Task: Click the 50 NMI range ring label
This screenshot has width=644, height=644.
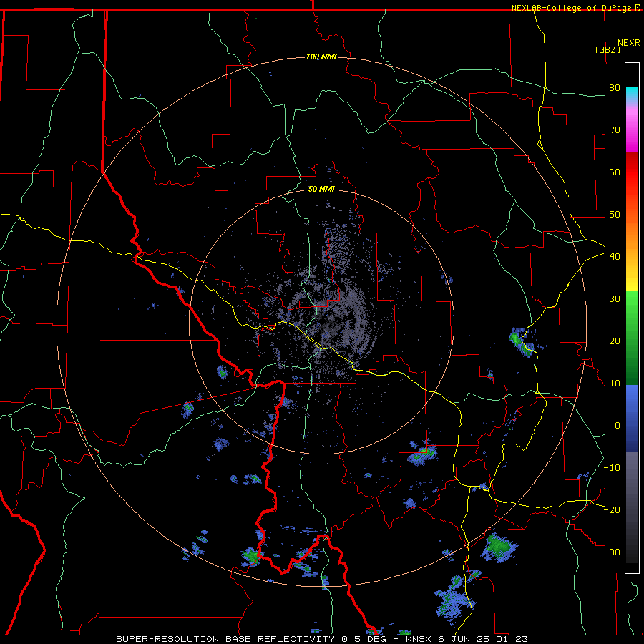Action: (x=321, y=190)
